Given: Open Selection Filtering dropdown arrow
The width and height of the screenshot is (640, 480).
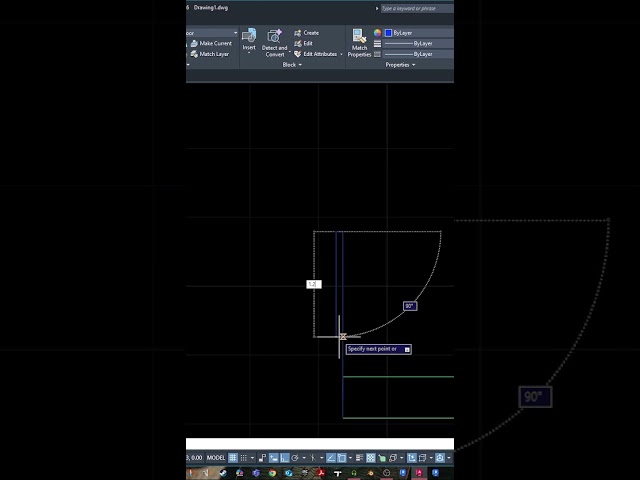Looking at the screenshot, I should click(431, 458).
